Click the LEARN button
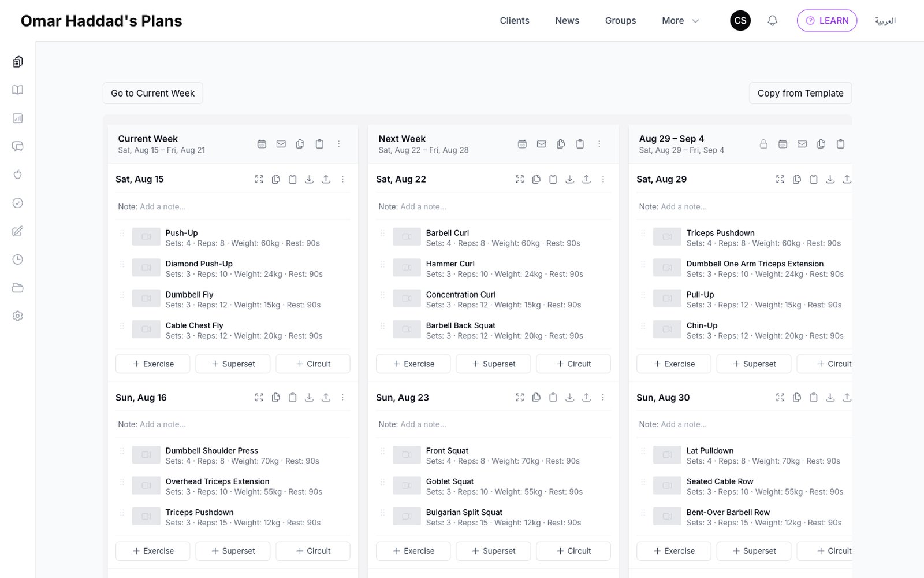 [x=827, y=21]
